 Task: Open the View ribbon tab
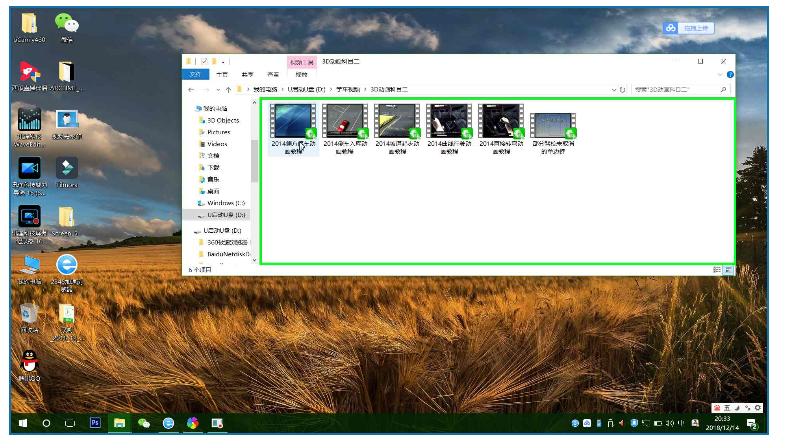pyautogui.click(x=273, y=74)
